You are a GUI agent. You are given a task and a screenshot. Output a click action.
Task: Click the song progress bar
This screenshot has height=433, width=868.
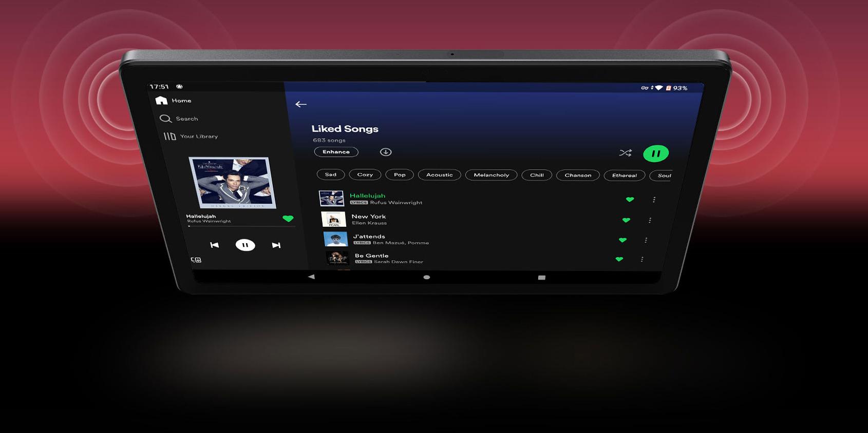click(240, 226)
